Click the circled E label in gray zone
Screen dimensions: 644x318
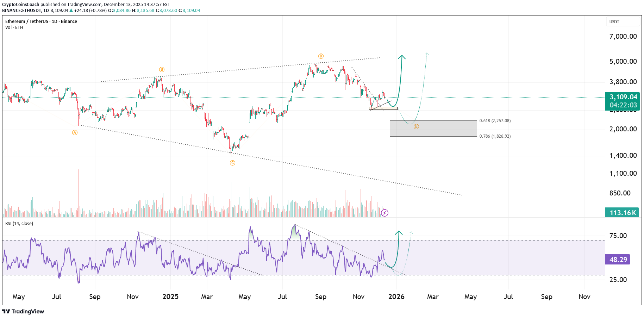coord(416,127)
